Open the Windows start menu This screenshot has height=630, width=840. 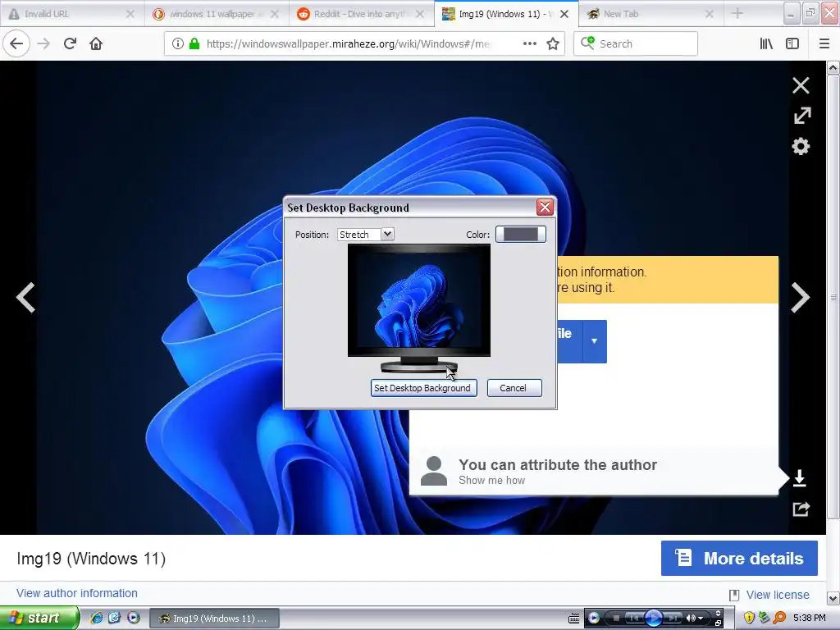[39, 618]
